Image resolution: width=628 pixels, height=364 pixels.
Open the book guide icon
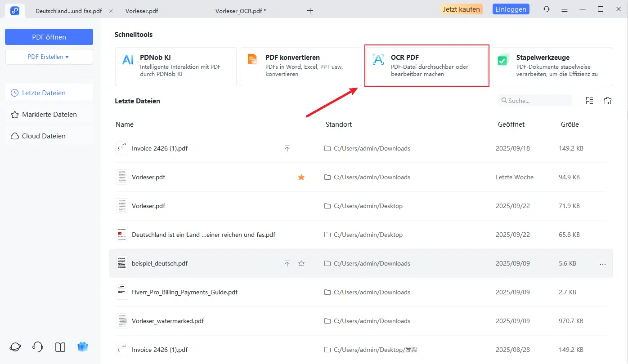(x=60, y=346)
